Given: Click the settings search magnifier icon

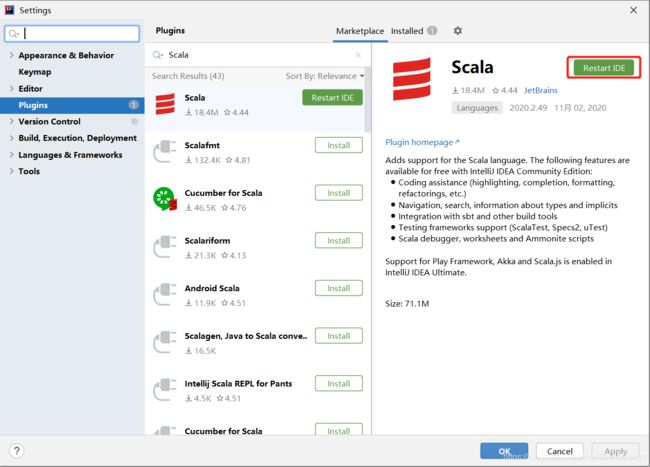Looking at the screenshot, I should click(x=13, y=34).
